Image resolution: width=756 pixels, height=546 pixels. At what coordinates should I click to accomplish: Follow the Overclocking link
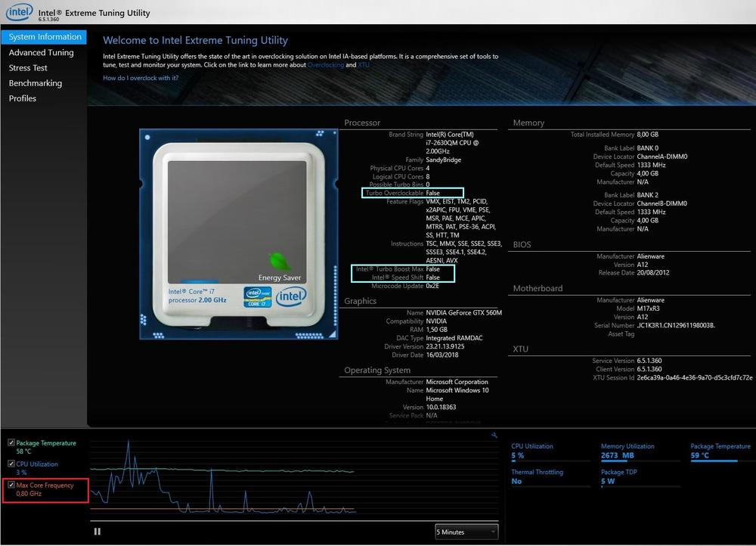325,65
